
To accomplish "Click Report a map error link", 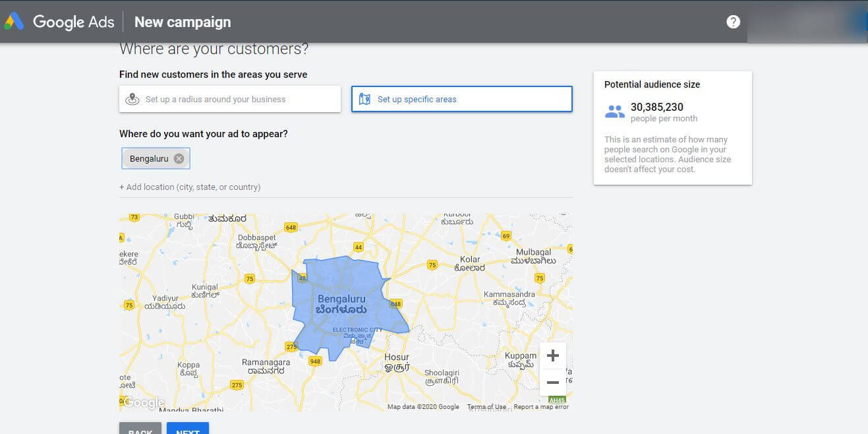I will pyautogui.click(x=541, y=407).
